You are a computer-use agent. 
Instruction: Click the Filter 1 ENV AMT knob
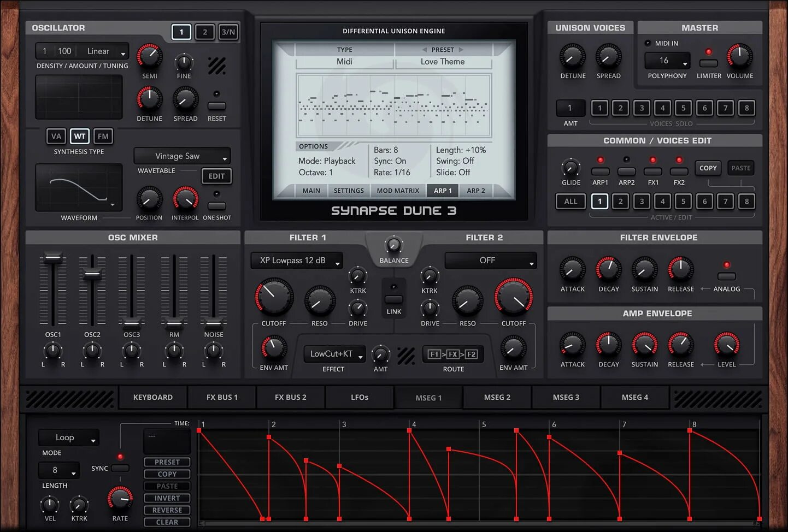[x=273, y=348]
